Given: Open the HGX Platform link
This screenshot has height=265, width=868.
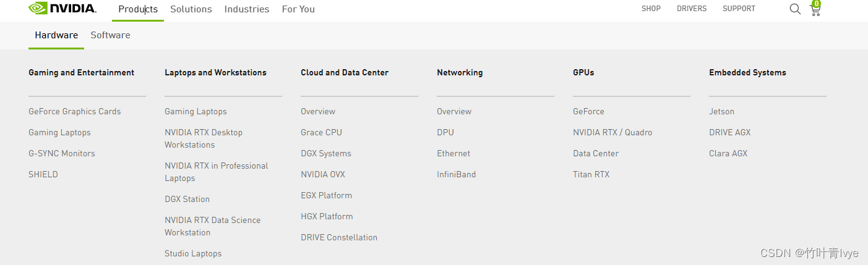Looking at the screenshot, I should click(x=327, y=217).
